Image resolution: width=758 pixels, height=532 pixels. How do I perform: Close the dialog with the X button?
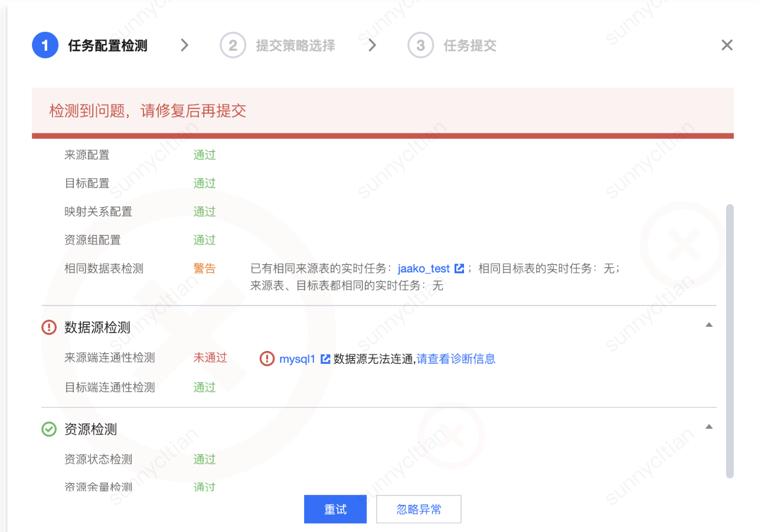[727, 45]
